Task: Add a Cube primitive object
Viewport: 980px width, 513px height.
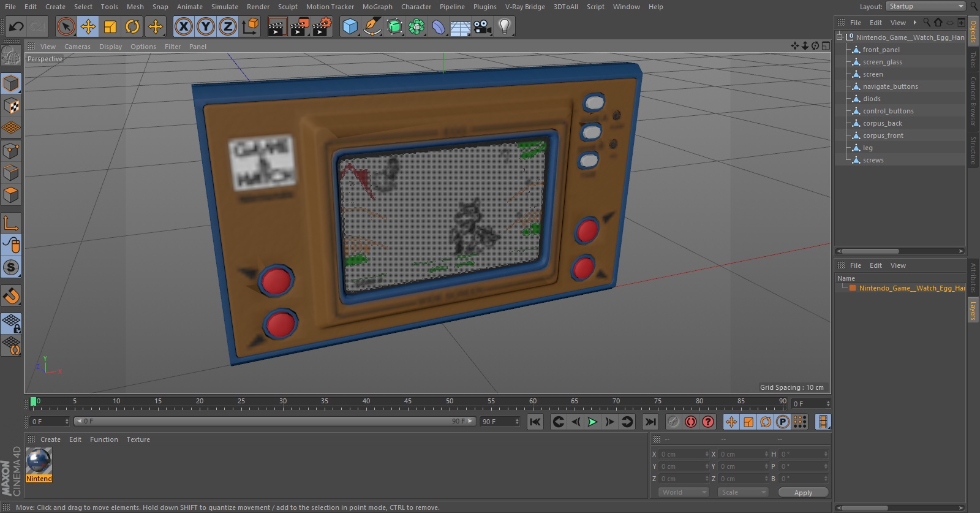Action: pos(350,26)
